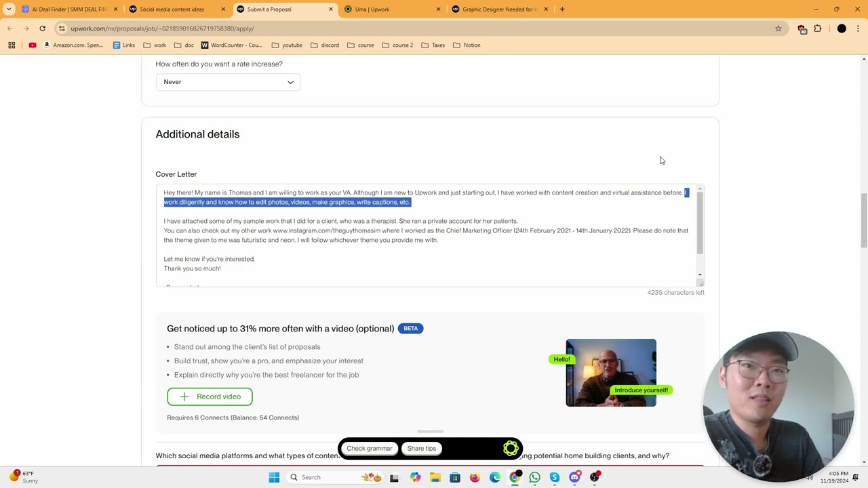Click the page vertical scrollbar thumb

point(864,220)
